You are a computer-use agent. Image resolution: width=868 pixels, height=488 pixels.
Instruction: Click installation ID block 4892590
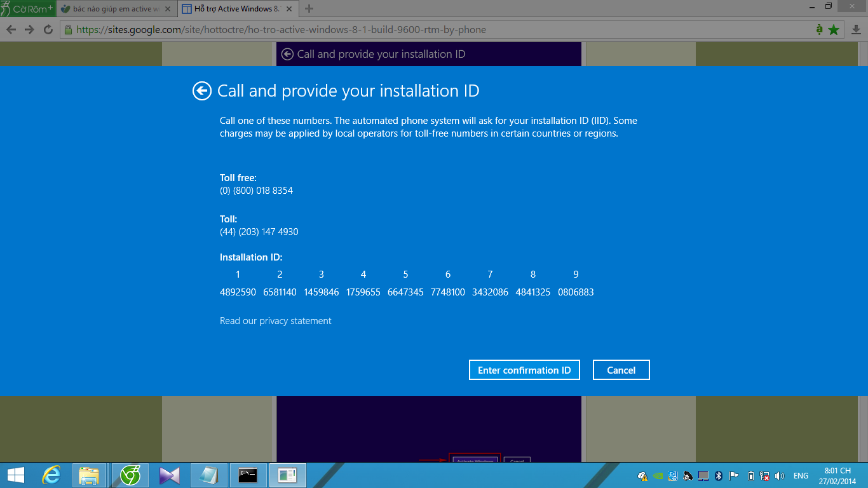coord(238,292)
